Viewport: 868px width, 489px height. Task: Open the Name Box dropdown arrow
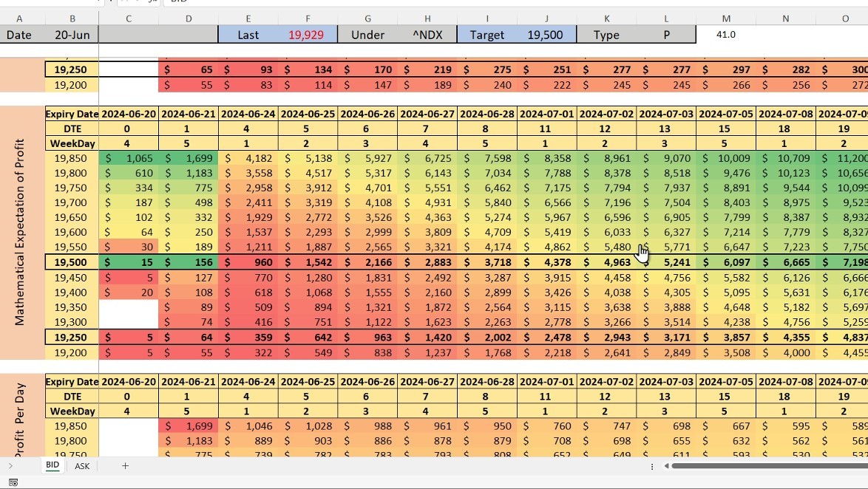pos(98,3)
